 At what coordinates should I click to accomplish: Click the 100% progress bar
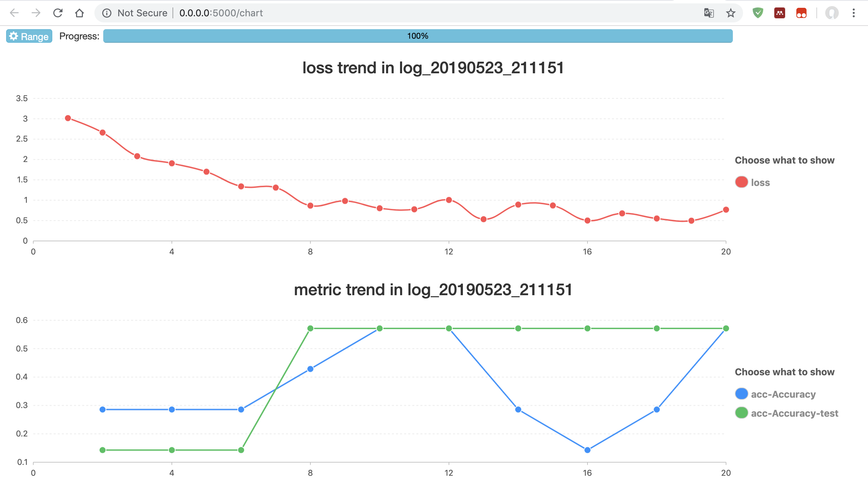point(418,36)
